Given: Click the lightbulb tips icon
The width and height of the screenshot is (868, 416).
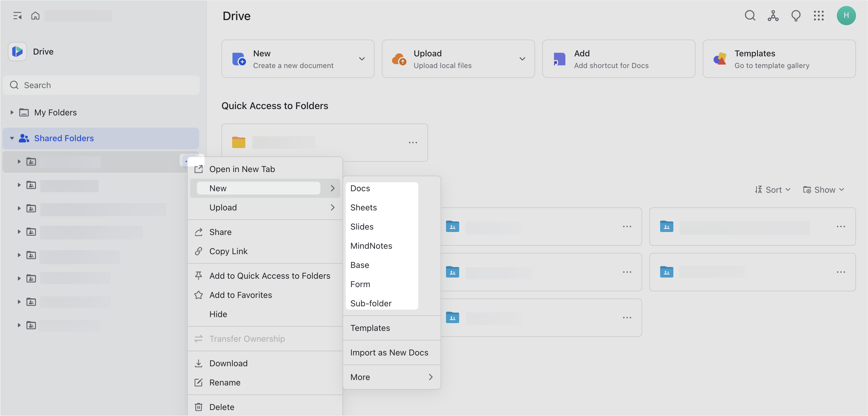Looking at the screenshot, I should tap(796, 16).
